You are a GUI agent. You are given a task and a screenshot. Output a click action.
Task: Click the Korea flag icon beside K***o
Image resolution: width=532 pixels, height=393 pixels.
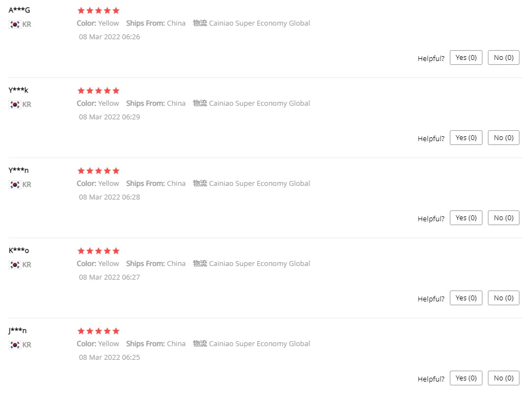(15, 265)
